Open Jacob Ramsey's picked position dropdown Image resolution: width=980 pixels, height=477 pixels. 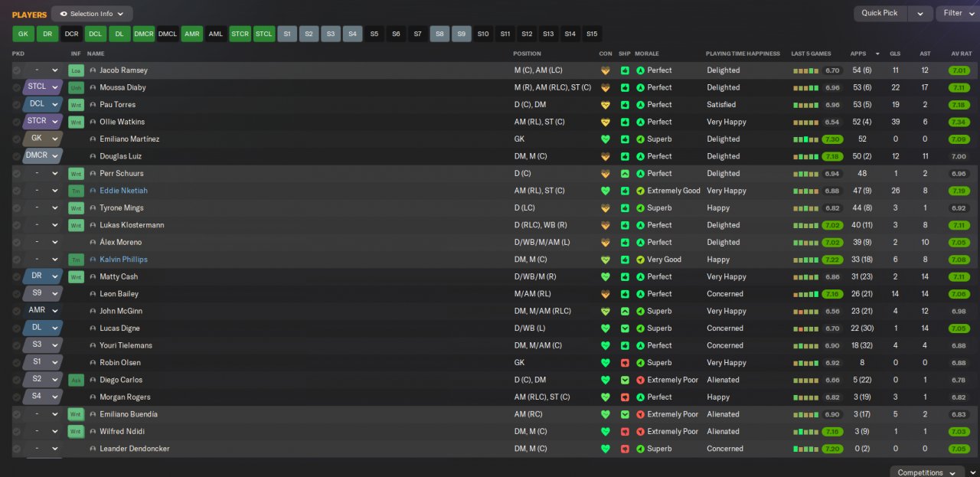pos(43,70)
